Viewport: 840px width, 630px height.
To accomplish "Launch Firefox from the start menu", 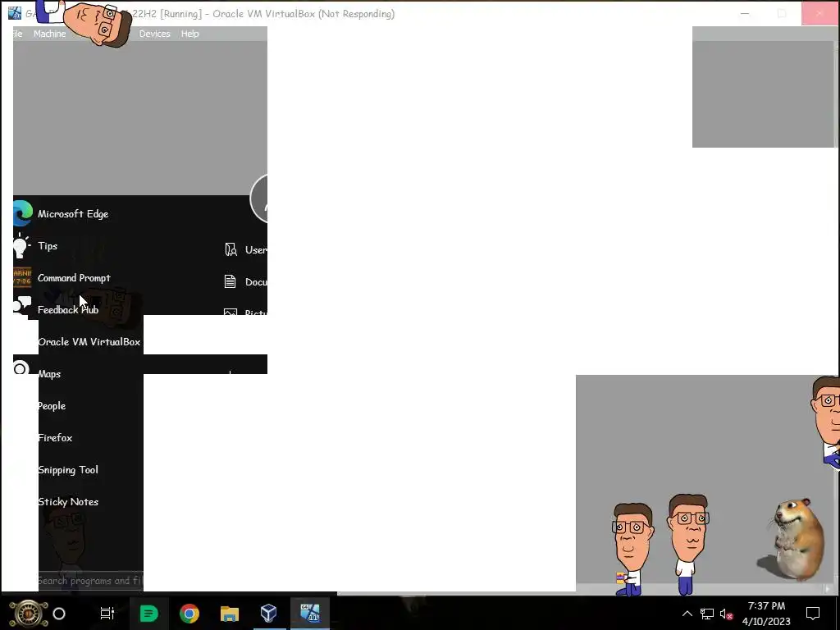I will click(x=55, y=438).
